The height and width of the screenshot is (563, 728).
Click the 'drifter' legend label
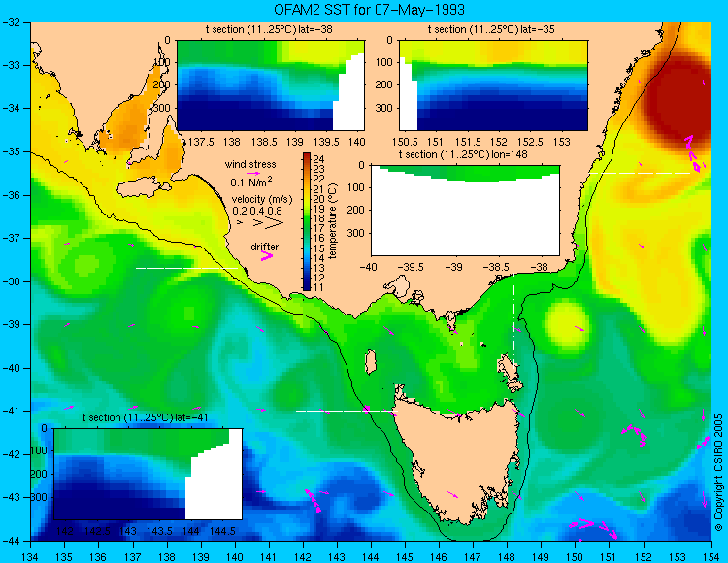coord(265,247)
